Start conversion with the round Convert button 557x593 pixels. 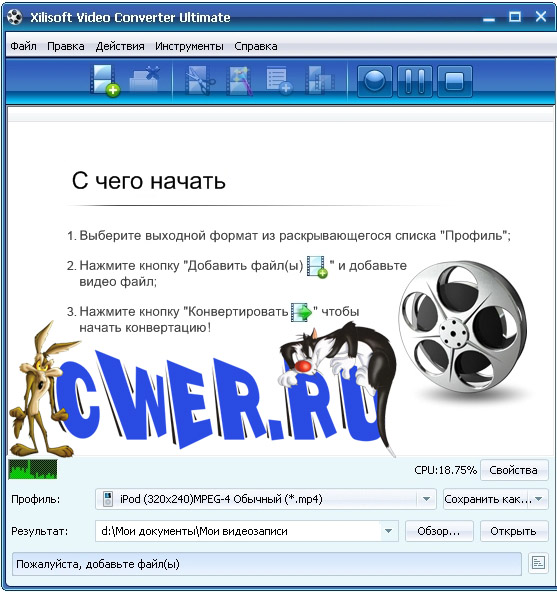pos(375,81)
